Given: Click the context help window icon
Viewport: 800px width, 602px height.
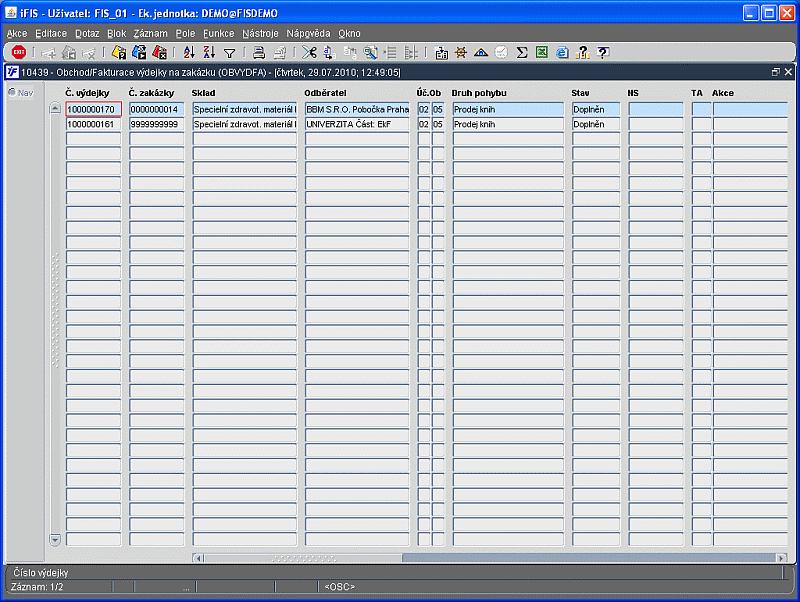Looking at the screenshot, I should pos(603,52).
